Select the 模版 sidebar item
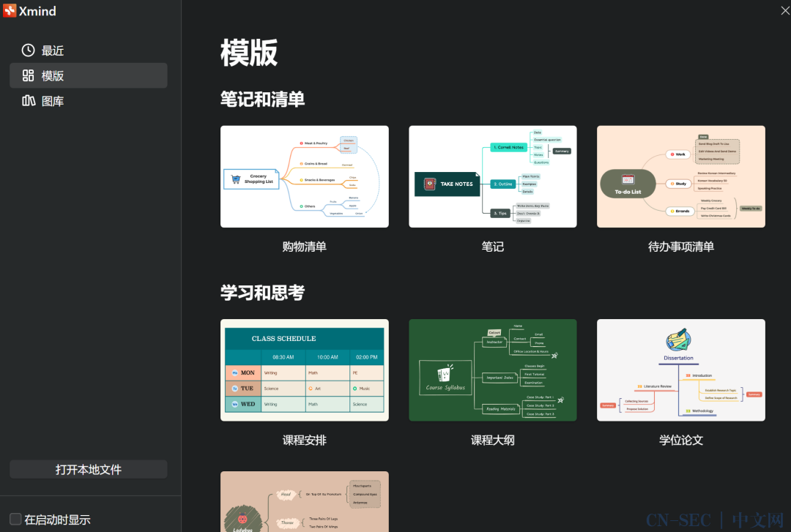 (x=89, y=75)
